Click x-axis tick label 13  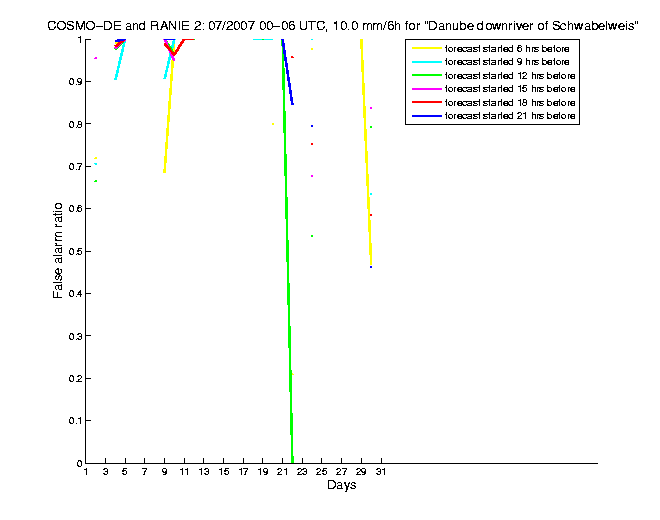(x=204, y=472)
